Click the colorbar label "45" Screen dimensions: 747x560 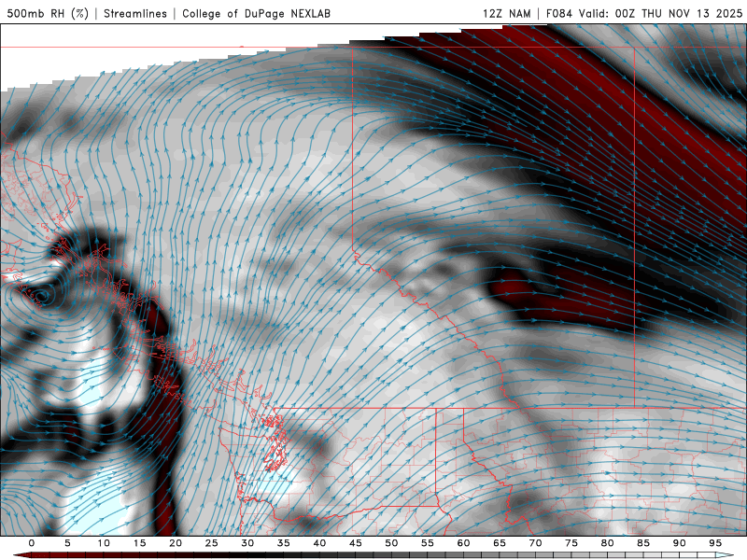point(356,543)
